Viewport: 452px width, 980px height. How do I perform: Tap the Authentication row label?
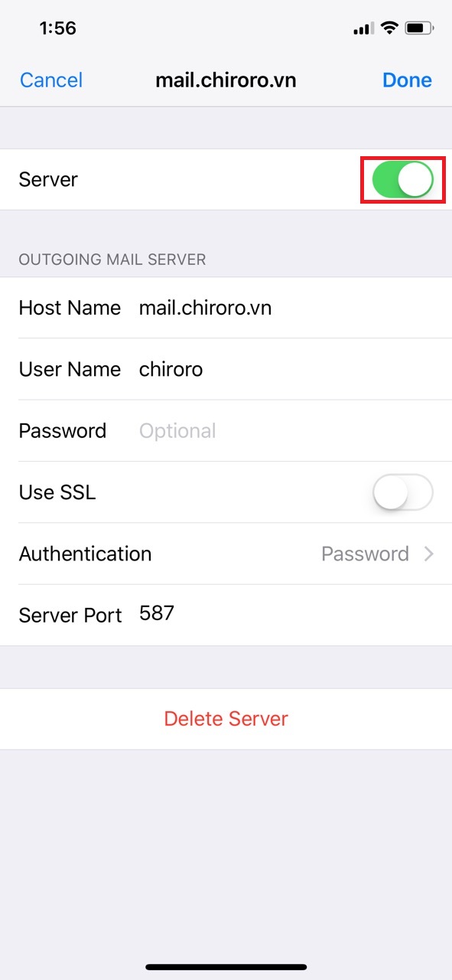coord(85,554)
